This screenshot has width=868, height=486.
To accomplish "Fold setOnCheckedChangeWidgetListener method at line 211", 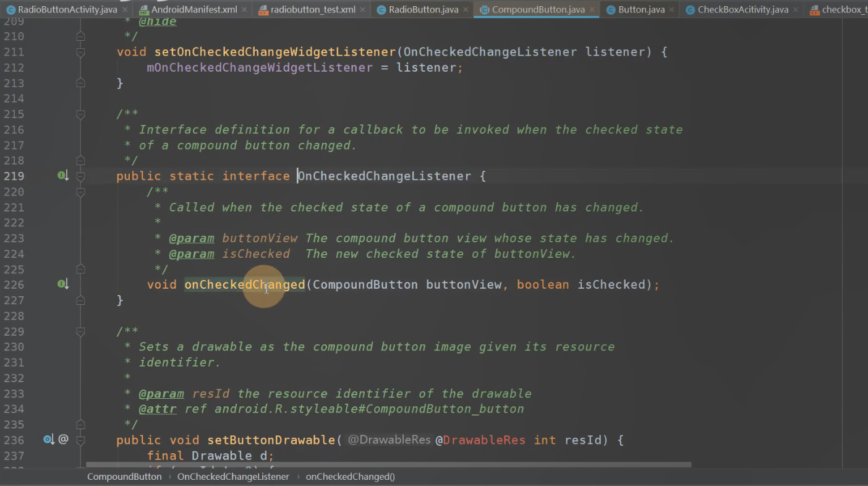I will pos(80,53).
